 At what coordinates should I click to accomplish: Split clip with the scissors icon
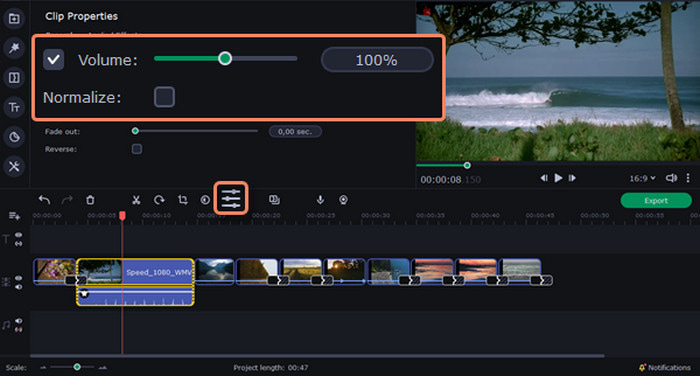136,200
